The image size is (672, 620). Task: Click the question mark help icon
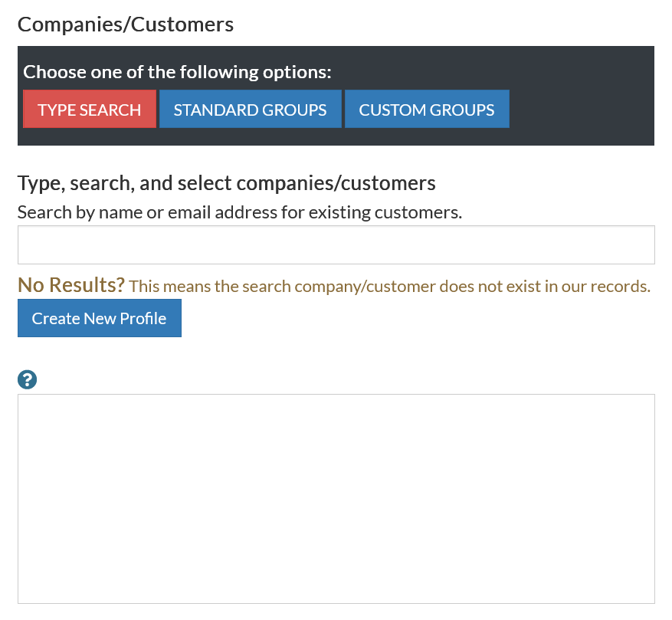(28, 379)
